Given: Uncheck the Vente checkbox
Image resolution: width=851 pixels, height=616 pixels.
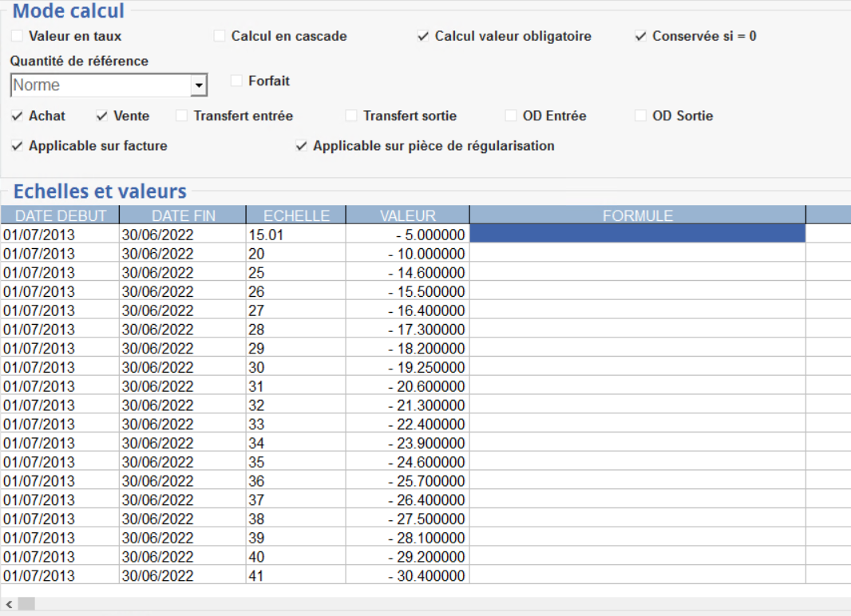Looking at the screenshot, I should (x=101, y=116).
